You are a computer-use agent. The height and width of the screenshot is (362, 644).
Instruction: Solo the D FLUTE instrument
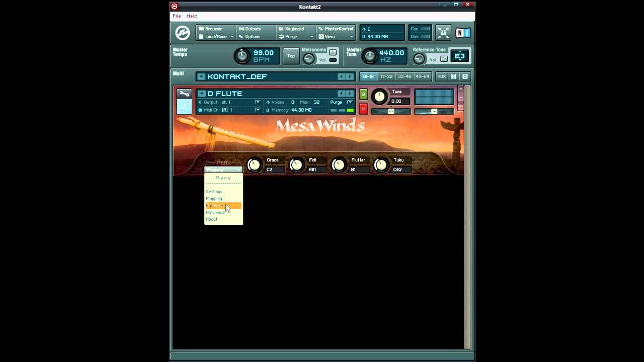pos(363,94)
